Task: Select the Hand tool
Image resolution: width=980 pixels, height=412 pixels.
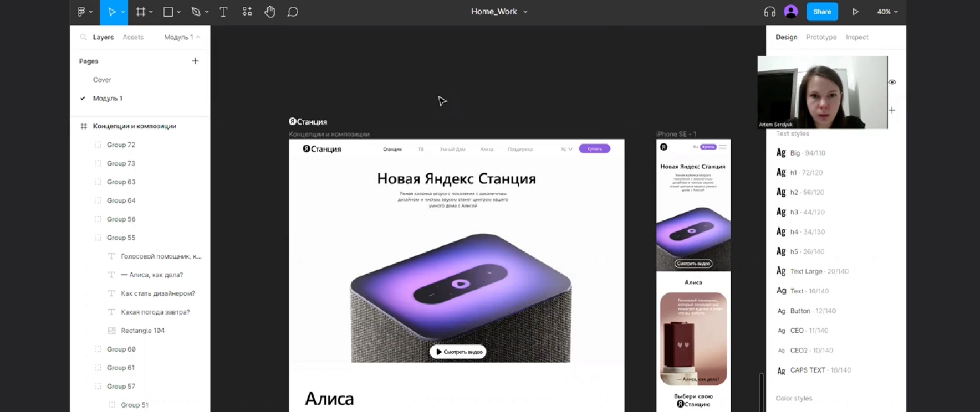Action: (x=270, y=12)
